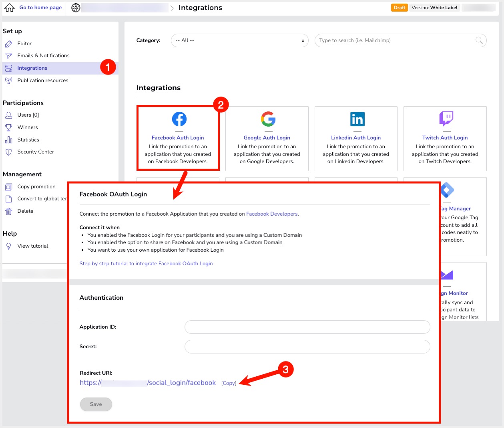
Task: Open the Winners page
Action: point(28,127)
